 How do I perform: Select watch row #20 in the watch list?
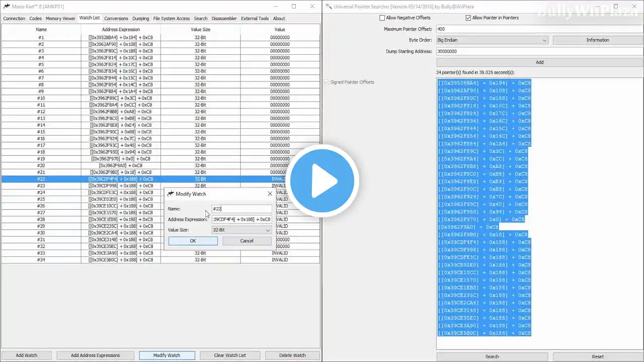[x=160, y=165]
